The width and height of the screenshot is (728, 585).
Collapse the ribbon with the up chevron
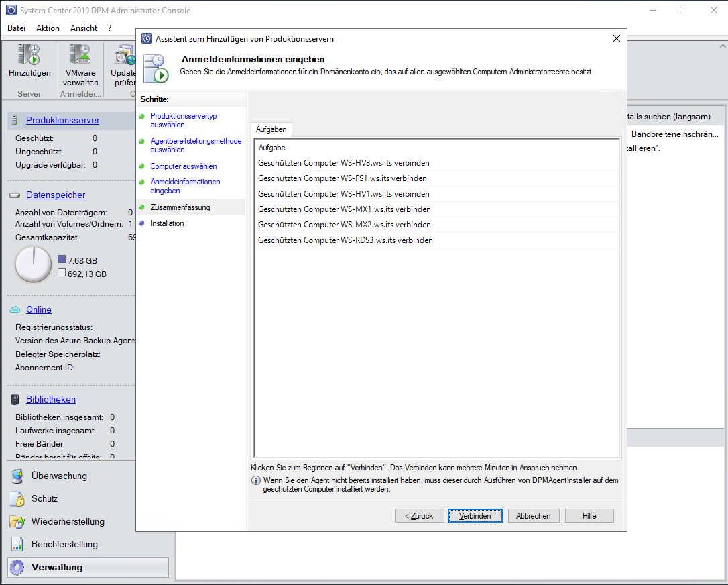click(723, 46)
